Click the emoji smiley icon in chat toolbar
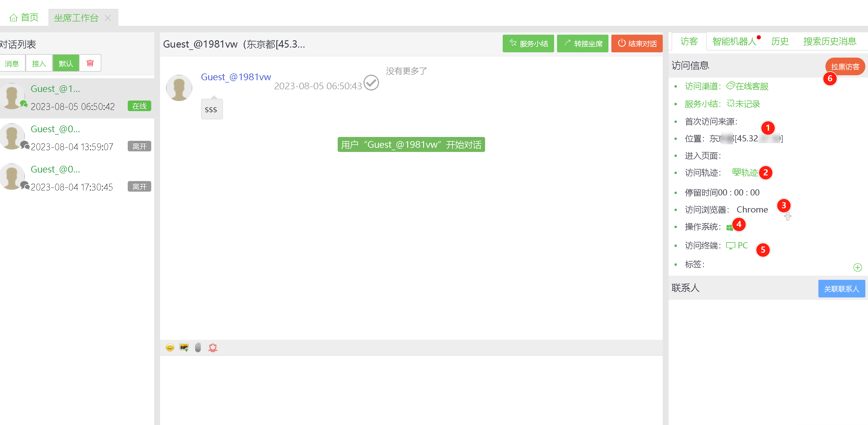Screen dimensions: 868x425 170,347
